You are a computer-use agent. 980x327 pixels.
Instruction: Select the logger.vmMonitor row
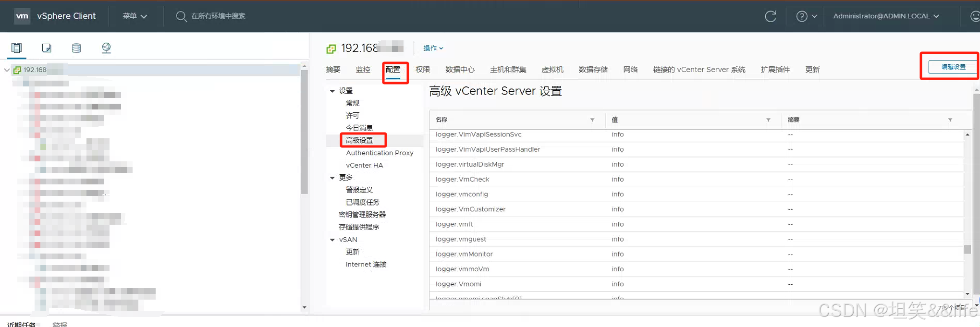tap(696, 254)
